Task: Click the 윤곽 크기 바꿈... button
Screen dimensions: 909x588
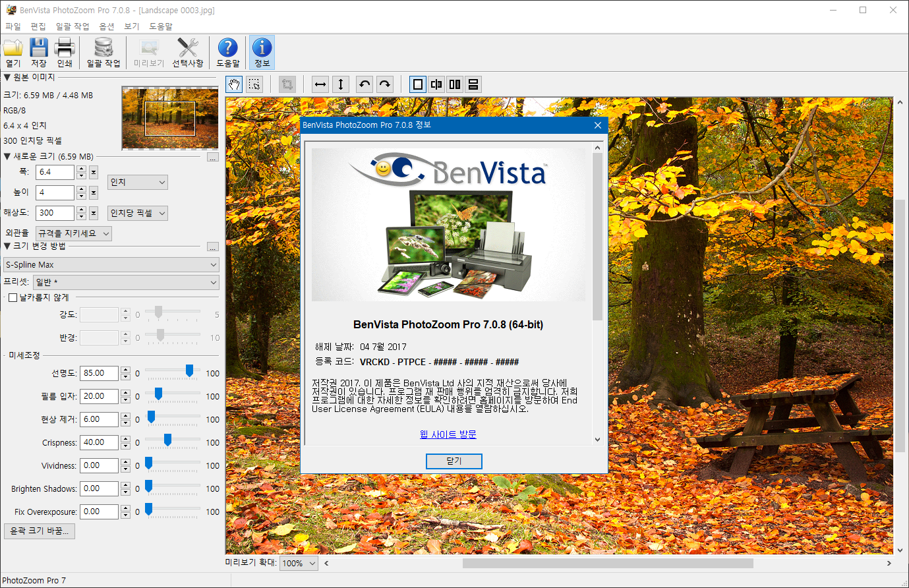Action: pos(40,531)
